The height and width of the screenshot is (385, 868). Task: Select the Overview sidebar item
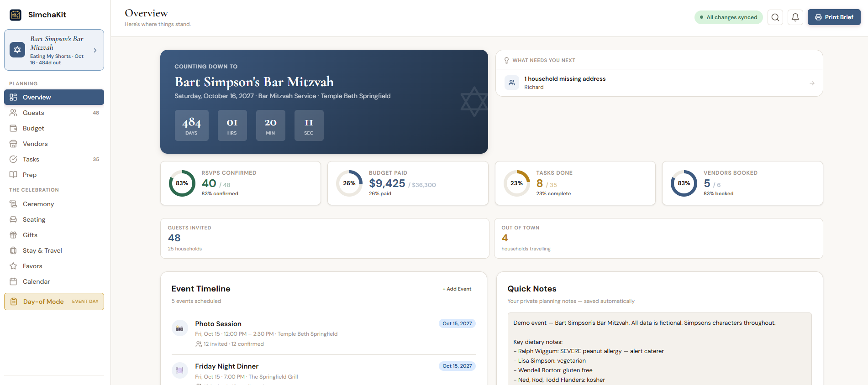click(x=54, y=97)
